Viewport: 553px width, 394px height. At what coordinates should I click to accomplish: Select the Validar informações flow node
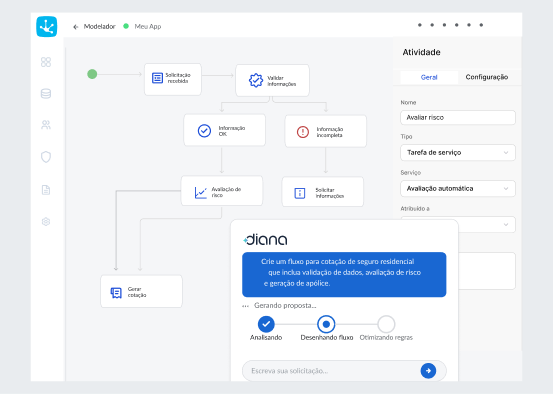272,80
